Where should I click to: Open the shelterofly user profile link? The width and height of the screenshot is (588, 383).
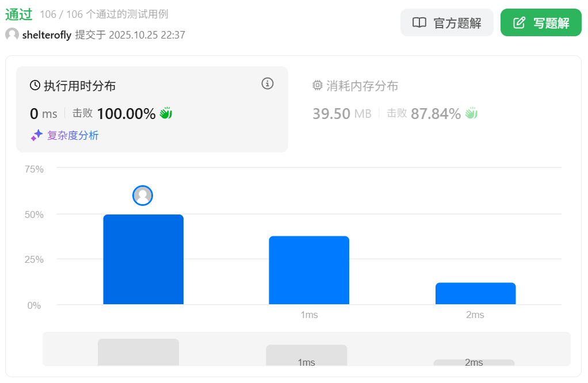click(47, 35)
